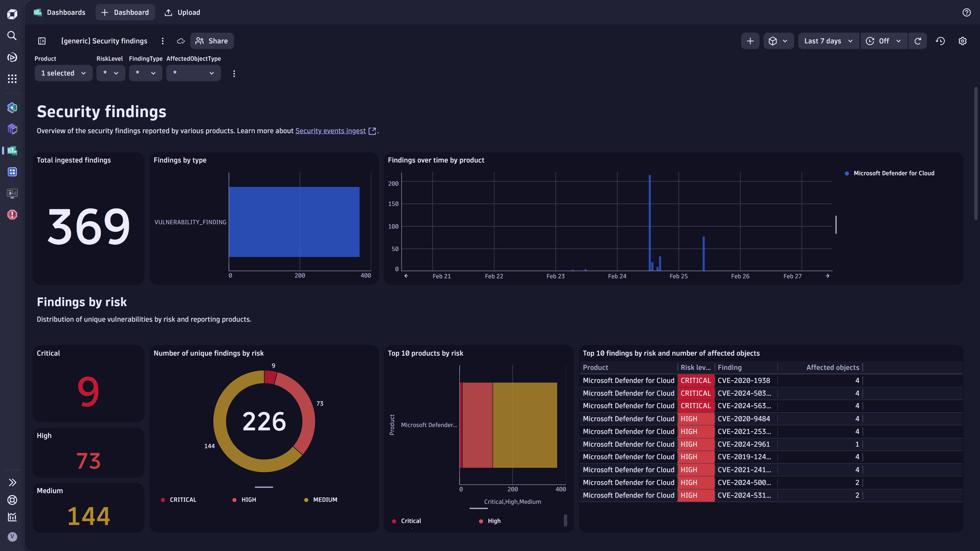Viewport: 980px width, 551px height.
Task: Toggle the HIGH legend in donut chart
Action: (x=244, y=500)
